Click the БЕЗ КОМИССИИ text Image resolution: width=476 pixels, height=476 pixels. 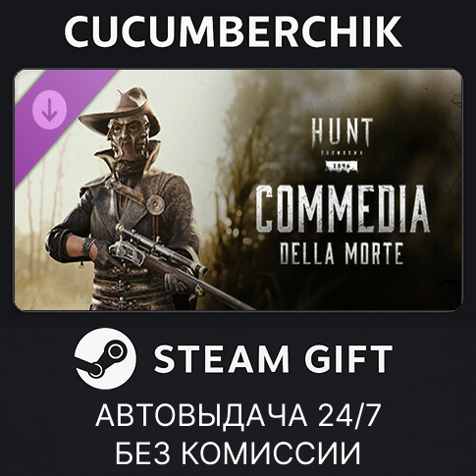(x=238, y=452)
